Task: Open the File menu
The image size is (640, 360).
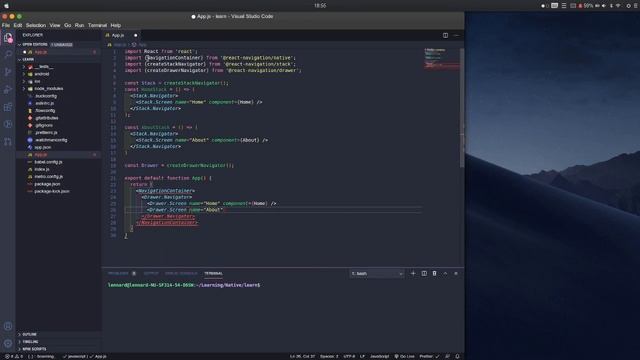Action: click(x=6, y=25)
